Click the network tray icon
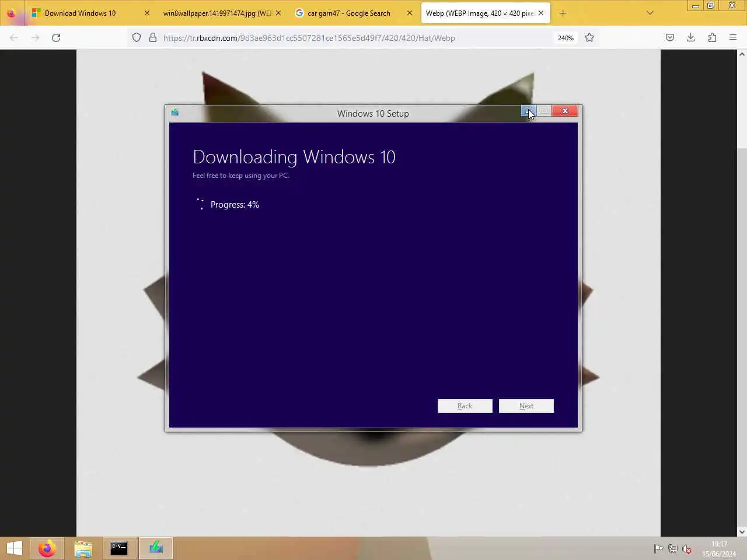 [672, 548]
